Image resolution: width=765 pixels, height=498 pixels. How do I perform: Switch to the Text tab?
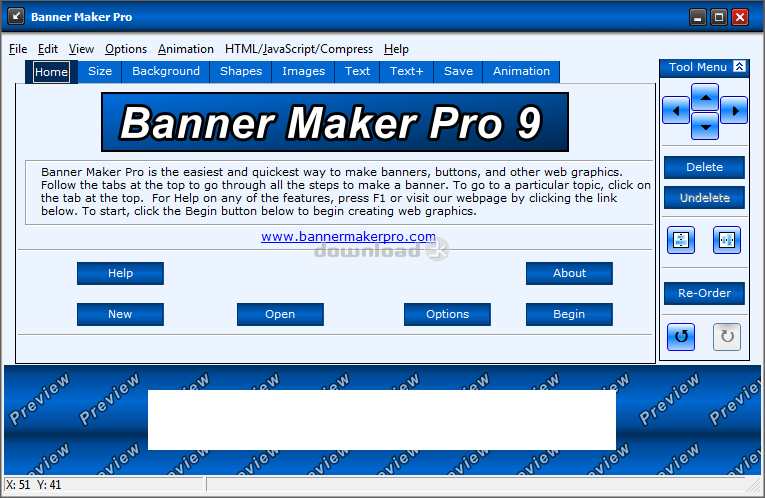click(358, 71)
